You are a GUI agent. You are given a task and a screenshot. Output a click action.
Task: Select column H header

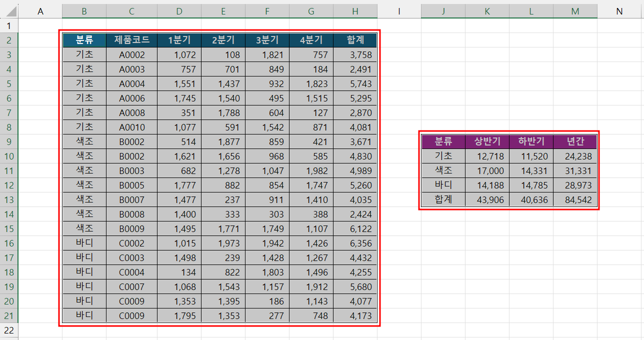pos(355,11)
